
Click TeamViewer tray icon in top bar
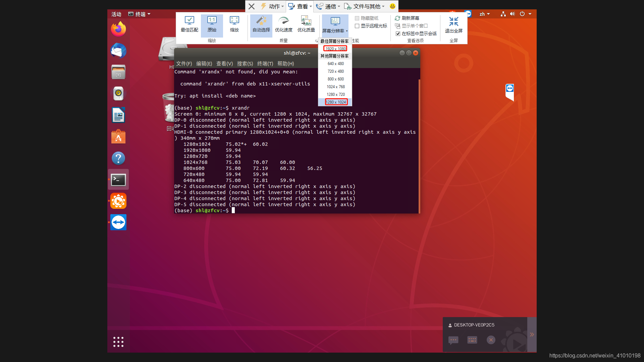(468, 14)
